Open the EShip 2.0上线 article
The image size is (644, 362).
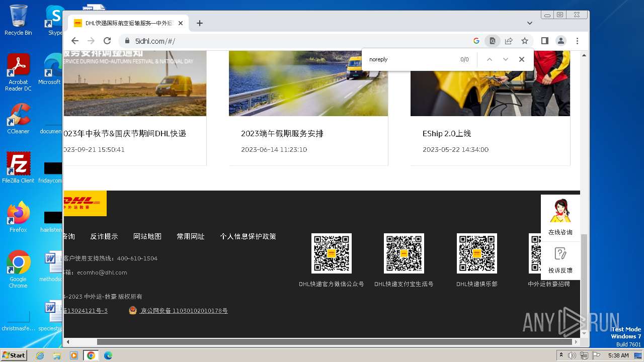click(x=447, y=134)
